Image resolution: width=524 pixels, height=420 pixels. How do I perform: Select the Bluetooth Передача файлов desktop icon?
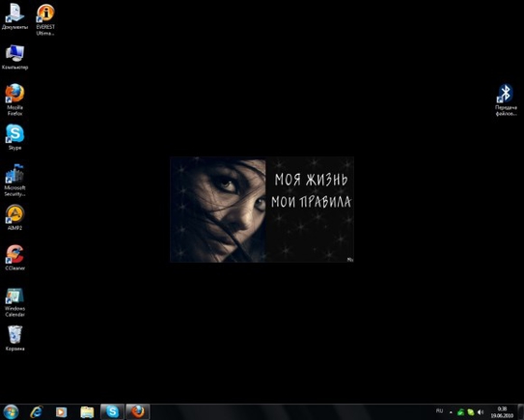[x=506, y=99]
